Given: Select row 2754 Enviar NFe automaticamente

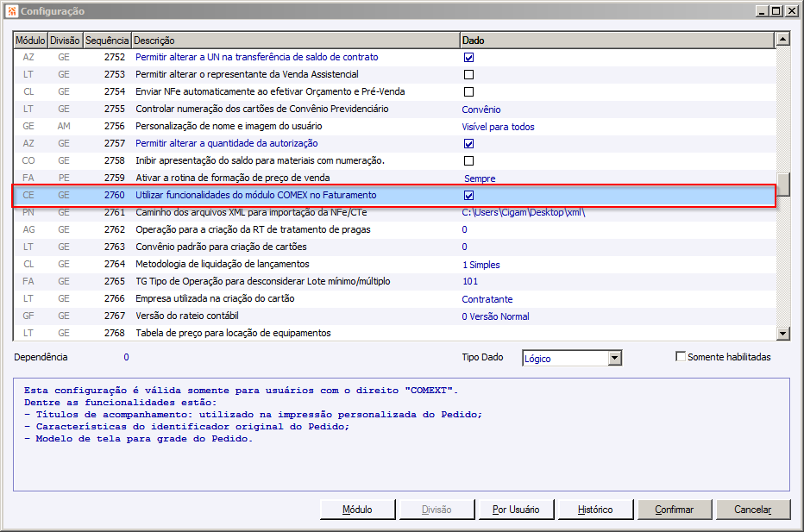Looking at the screenshot, I should (x=394, y=91).
